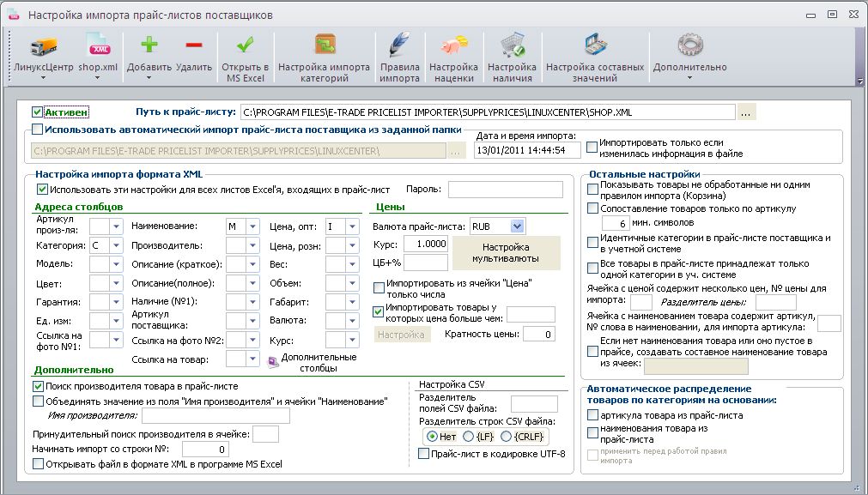Check Показывать товары не обработанные (Корзина)

(x=592, y=189)
